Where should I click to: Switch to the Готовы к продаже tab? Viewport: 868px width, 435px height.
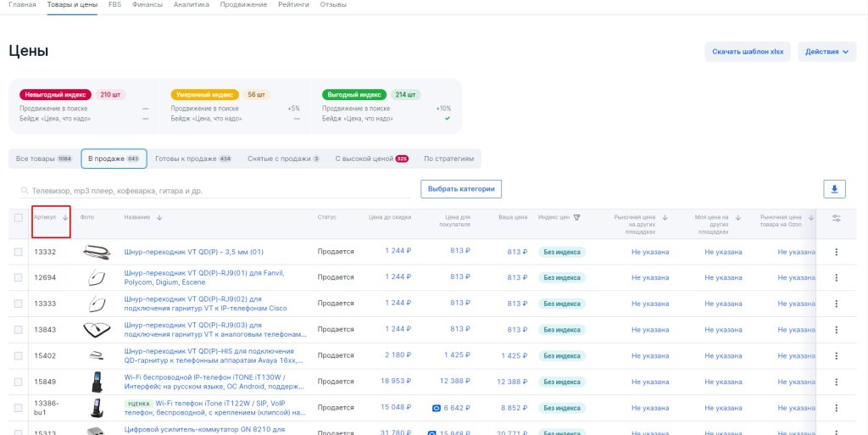pyautogui.click(x=192, y=159)
